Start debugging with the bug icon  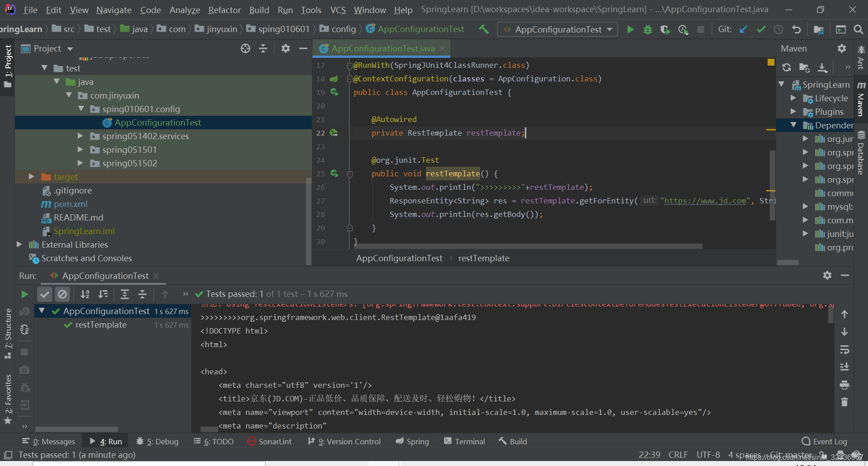648,29
